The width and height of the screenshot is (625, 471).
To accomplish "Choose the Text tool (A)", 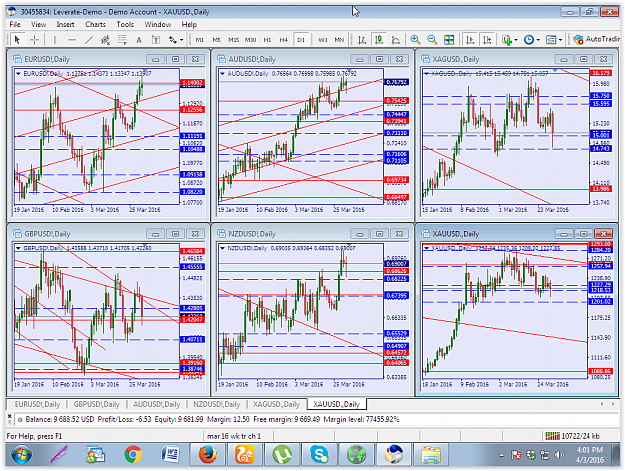I will (139, 39).
